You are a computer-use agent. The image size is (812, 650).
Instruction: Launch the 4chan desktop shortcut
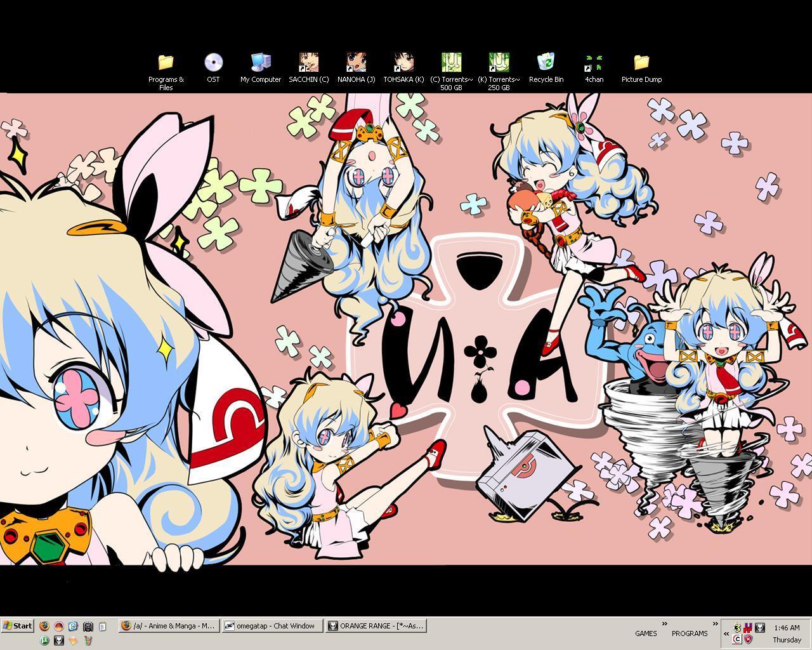[594, 62]
